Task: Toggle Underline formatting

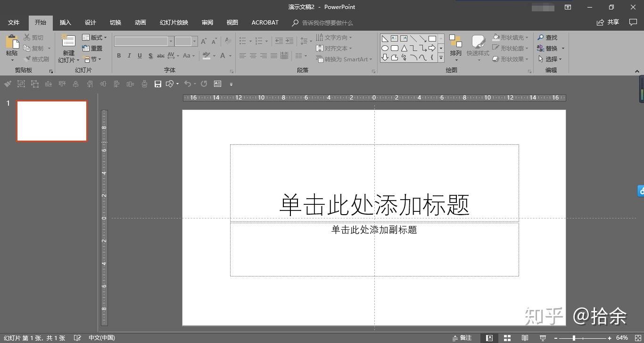Action: point(140,56)
